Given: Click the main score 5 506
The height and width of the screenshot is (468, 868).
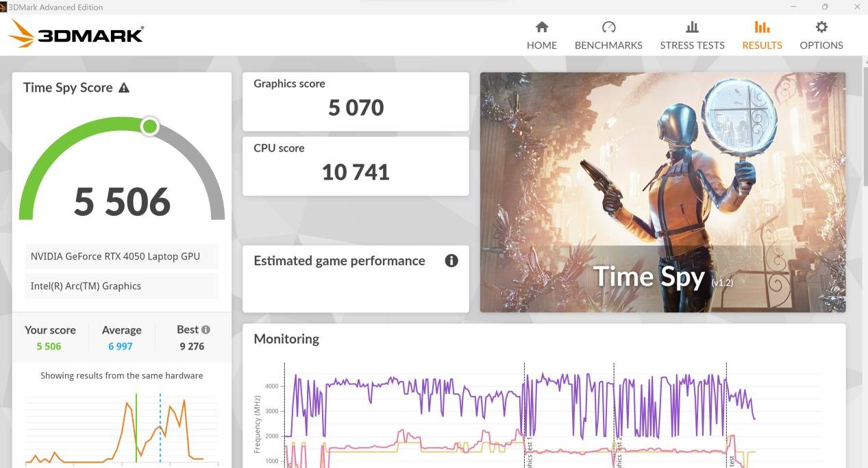Looking at the screenshot, I should [122, 201].
